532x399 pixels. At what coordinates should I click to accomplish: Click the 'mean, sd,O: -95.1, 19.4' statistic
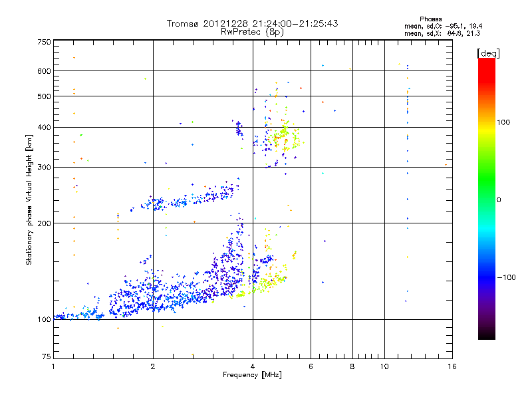(443, 26)
